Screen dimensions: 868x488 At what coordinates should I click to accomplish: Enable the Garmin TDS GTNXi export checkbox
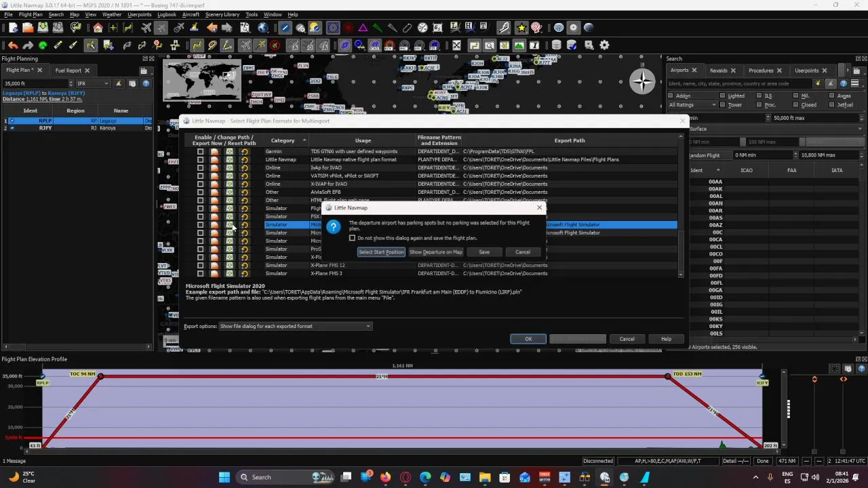[x=200, y=152]
